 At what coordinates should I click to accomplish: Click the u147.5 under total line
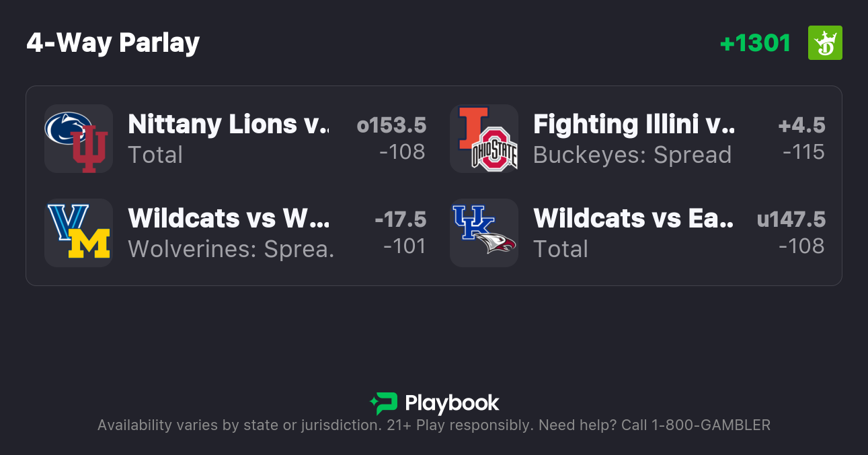pyautogui.click(x=791, y=219)
